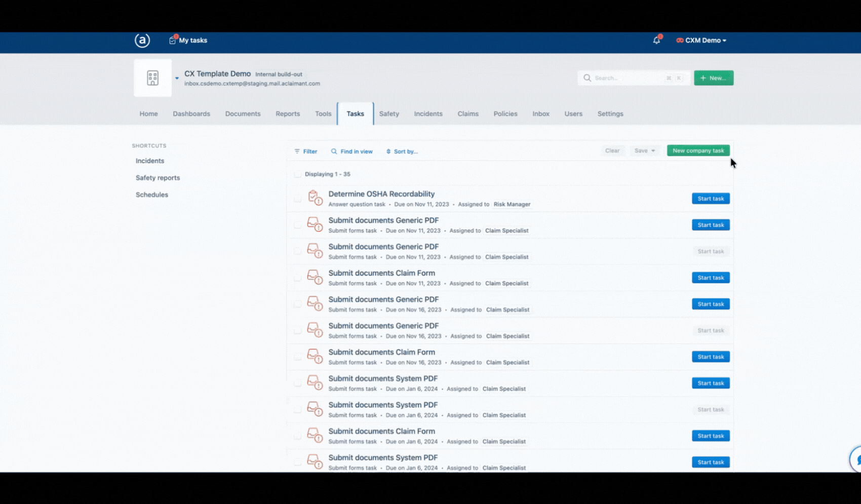Click the inbox.csdemo.cxtemp email address

pos(252,84)
